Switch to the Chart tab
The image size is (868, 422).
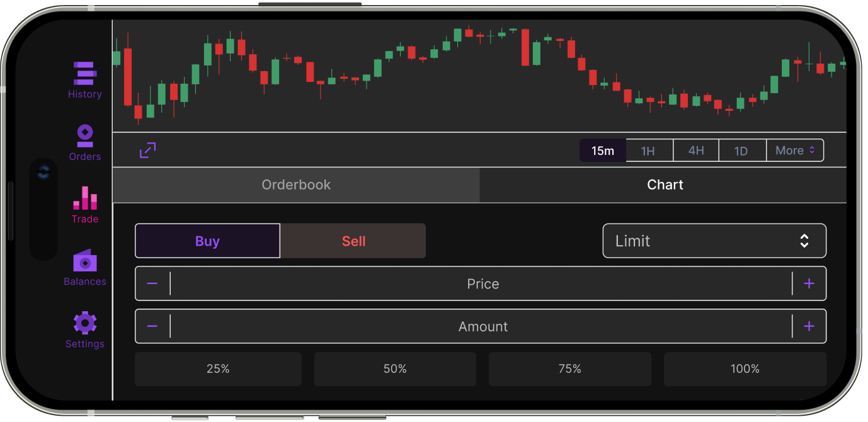tap(665, 185)
